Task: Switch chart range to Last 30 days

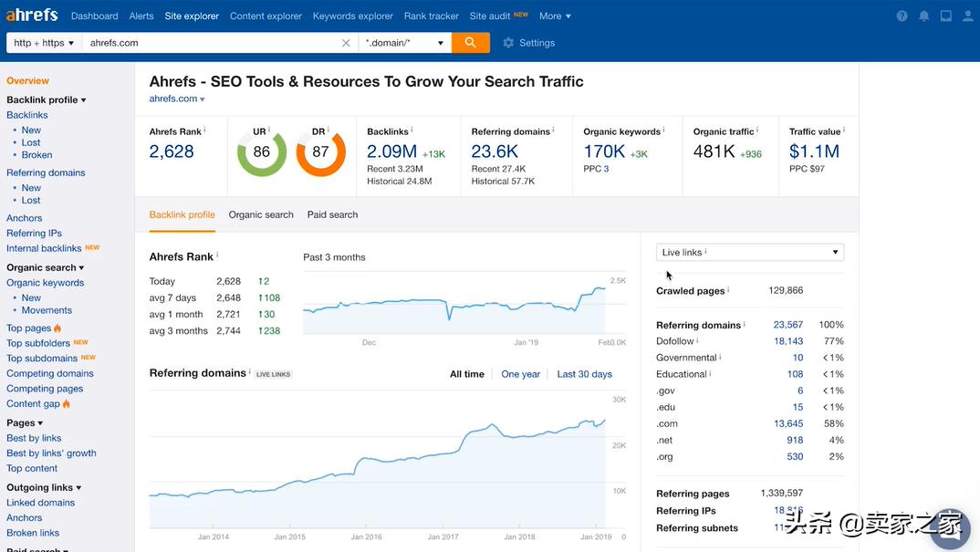Action: tap(584, 374)
